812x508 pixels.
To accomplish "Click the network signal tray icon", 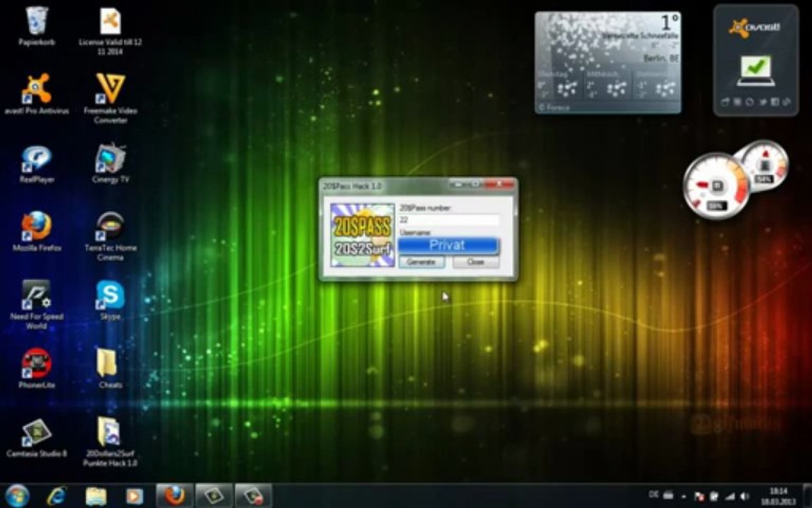I will 730,497.
